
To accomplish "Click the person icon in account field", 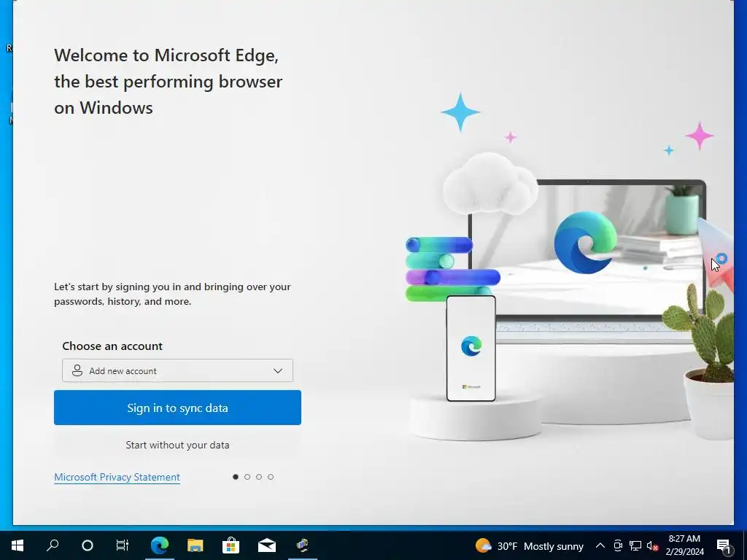I will click(x=77, y=370).
